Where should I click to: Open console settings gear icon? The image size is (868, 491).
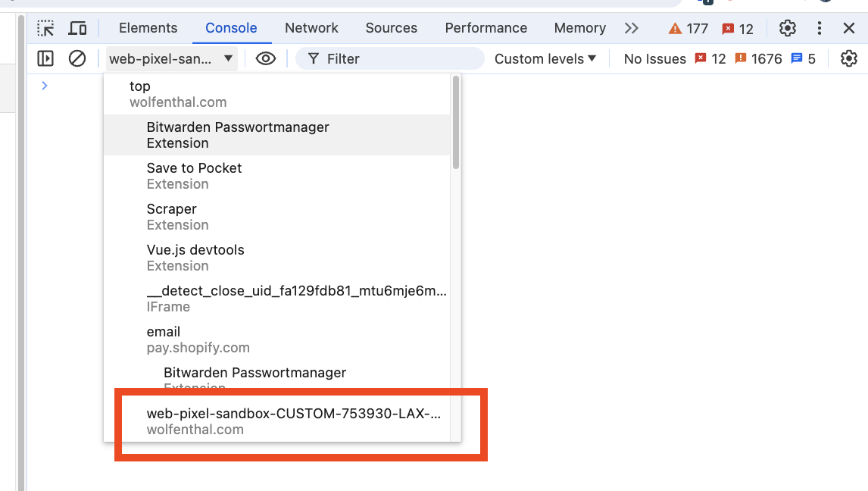coord(849,58)
